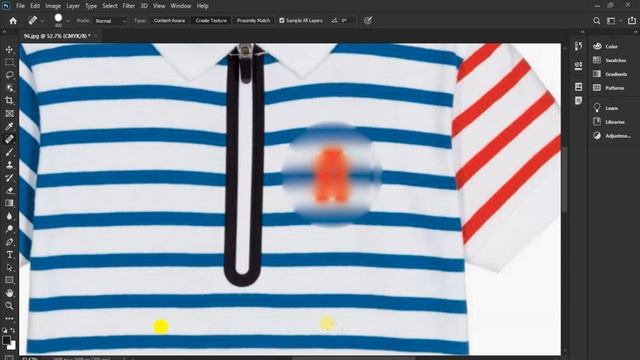Viewport: 640px width, 360px height.
Task: Select the Clone Stamp tool
Action: (x=9, y=165)
